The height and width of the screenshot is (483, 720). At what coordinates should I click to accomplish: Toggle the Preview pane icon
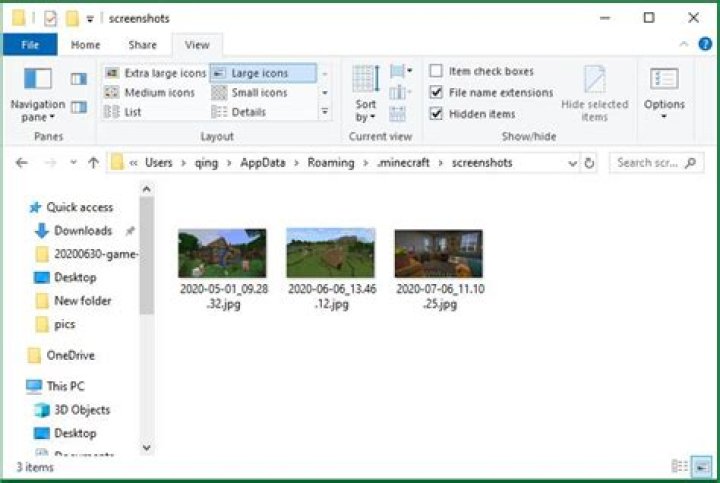(79, 79)
